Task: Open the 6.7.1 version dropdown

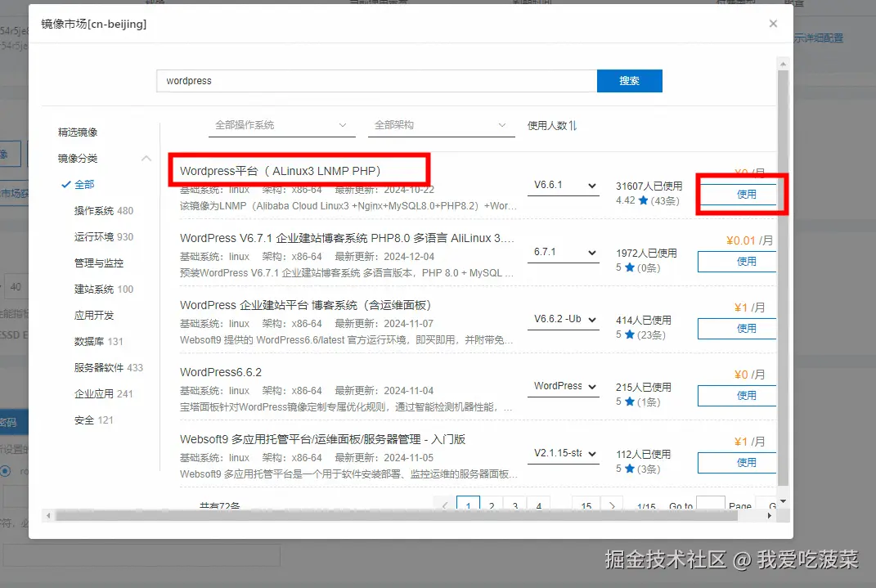Action: click(x=563, y=253)
